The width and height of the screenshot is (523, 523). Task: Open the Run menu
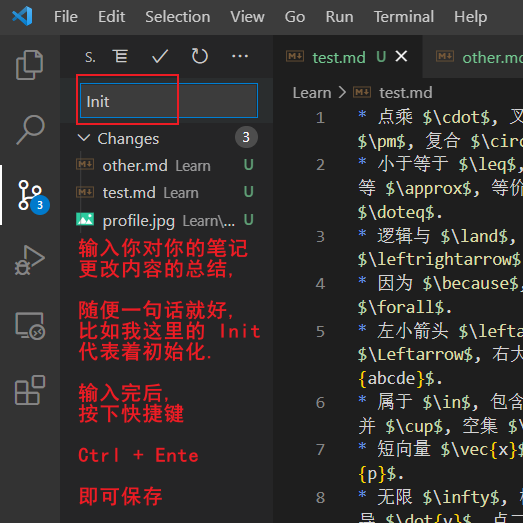[x=339, y=17]
